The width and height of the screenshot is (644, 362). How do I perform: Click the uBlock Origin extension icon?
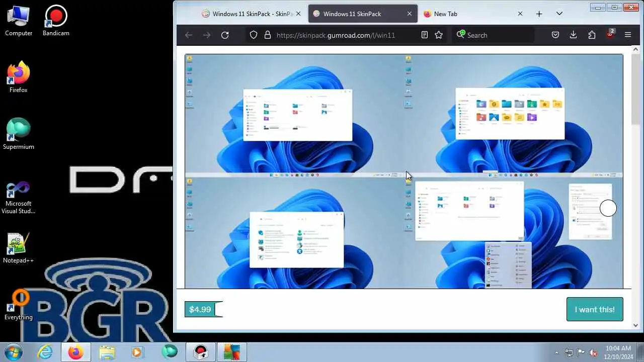pos(610,34)
